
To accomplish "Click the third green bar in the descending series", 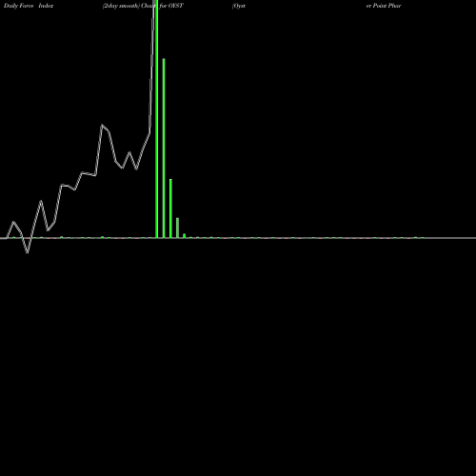I will click(170, 208).
